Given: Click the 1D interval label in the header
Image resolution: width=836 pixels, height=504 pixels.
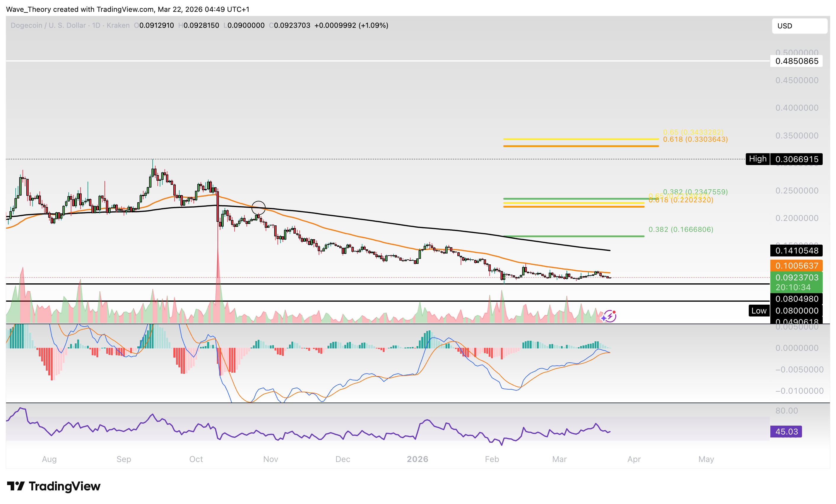Looking at the screenshot, I should point(96,25).
